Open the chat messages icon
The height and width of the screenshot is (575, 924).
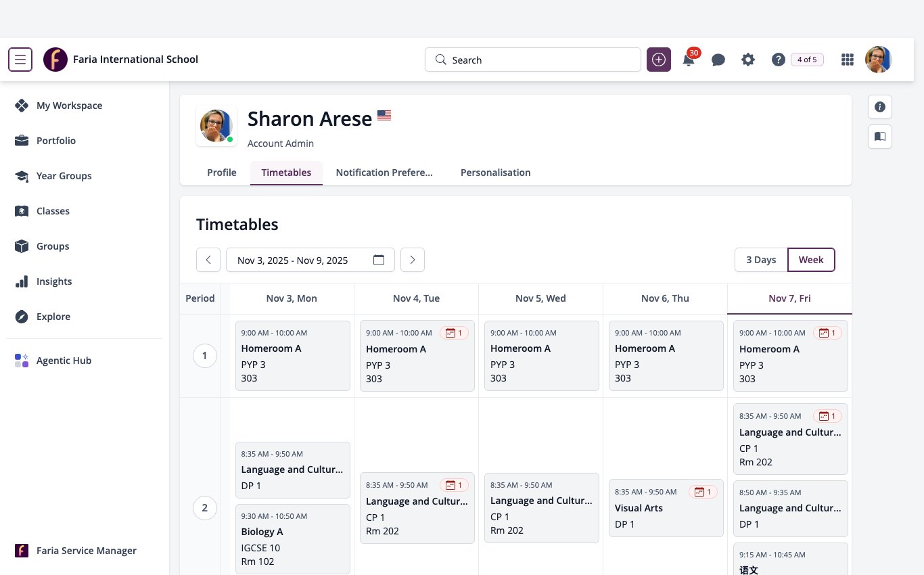click(x=718, y=60)
